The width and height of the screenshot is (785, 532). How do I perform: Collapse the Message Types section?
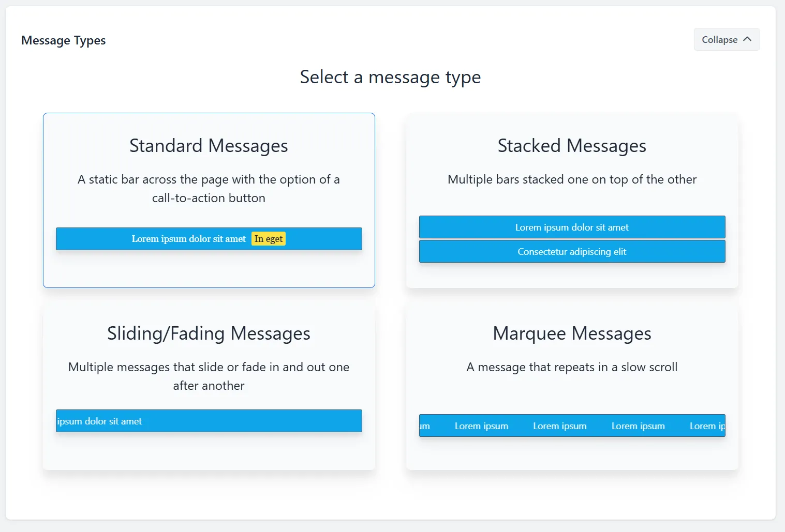point(727,39)
